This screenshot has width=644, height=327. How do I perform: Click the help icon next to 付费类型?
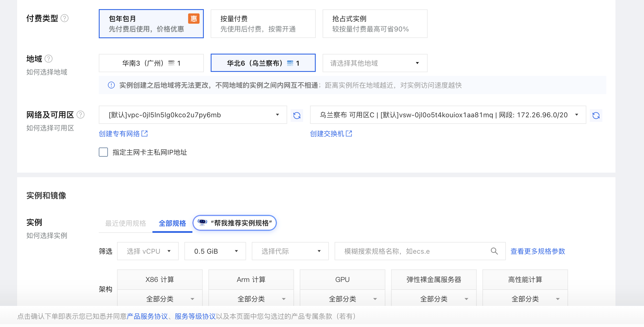click(x=65, y=18)
